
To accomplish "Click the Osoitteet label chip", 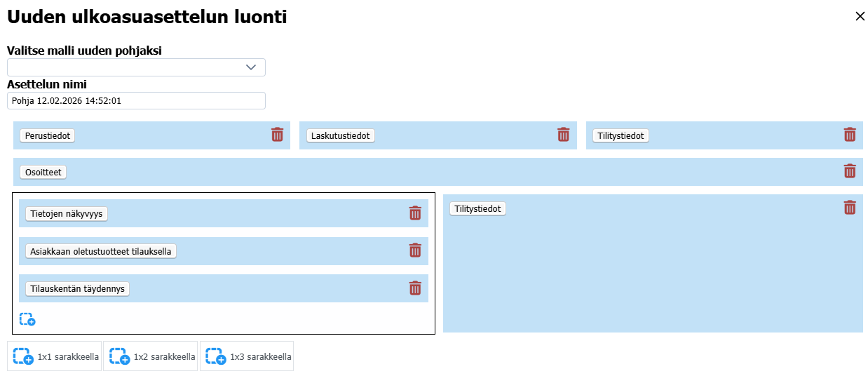I will 43,172.
